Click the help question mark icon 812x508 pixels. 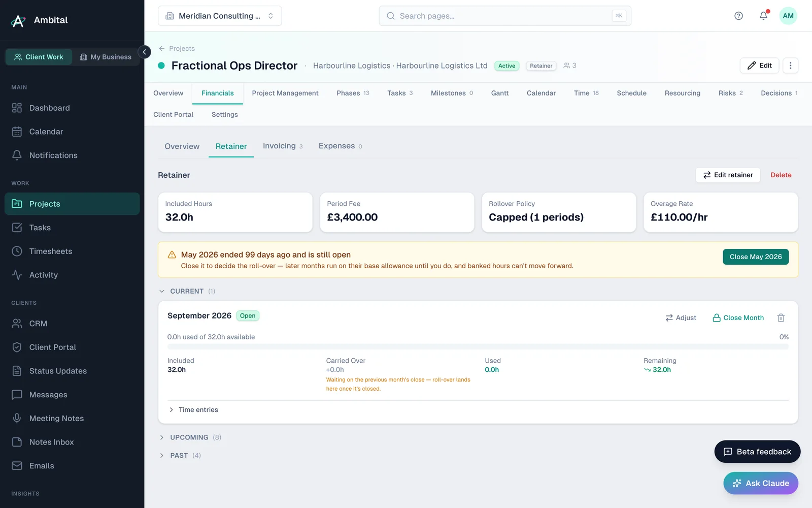[738, 16]
